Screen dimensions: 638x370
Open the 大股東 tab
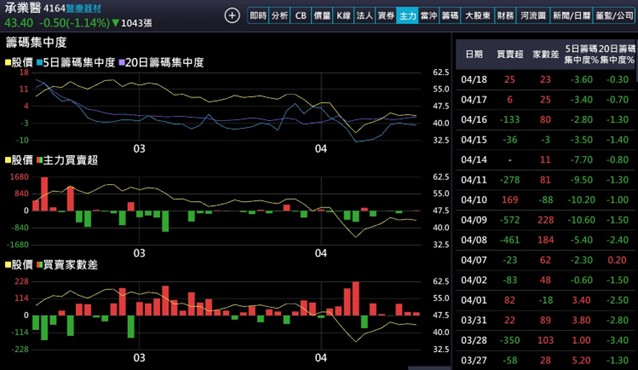coord(478,15)
